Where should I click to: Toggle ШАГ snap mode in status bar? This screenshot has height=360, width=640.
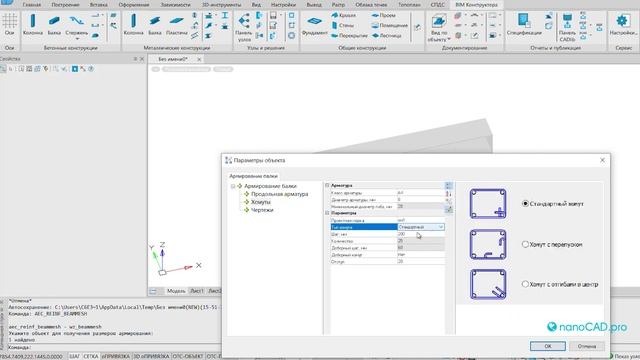pyautogui.click(x=74, y=356)
